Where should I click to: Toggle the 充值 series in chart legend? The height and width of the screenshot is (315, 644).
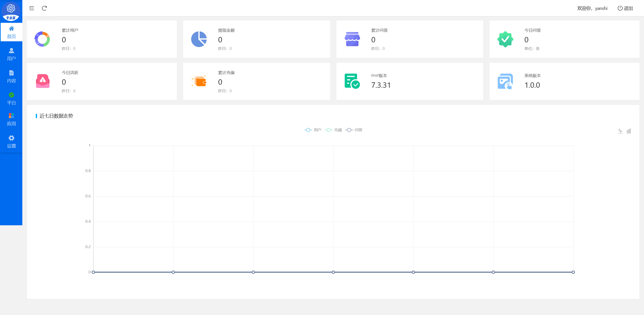[333, 130]
